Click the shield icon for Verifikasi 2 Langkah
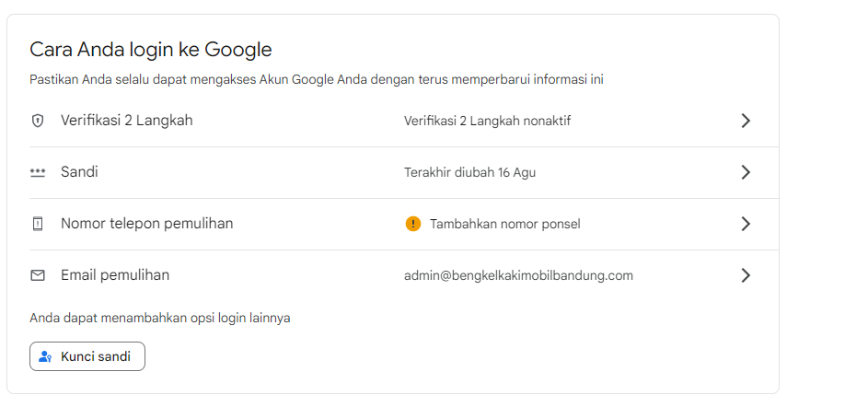The width and height of the screenshot is (868, 395). (37, 121)
